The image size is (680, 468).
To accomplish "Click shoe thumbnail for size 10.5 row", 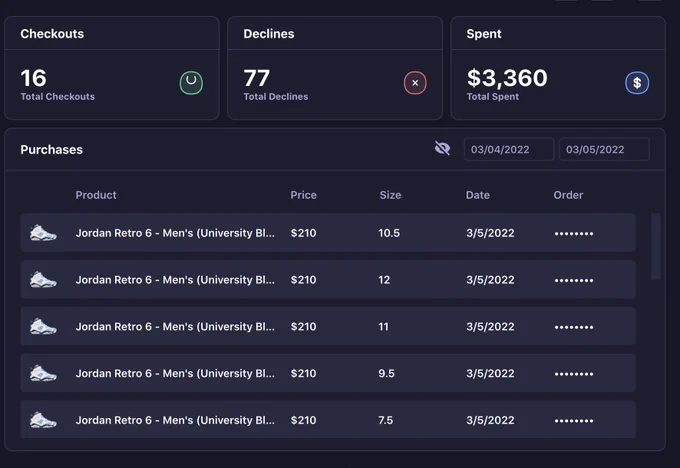I will [x=43, y=233].
